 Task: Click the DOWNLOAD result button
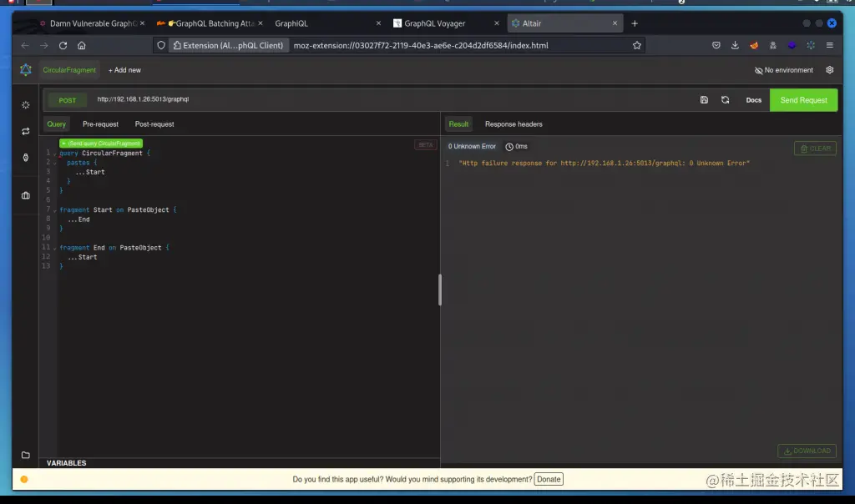point(807,451)
